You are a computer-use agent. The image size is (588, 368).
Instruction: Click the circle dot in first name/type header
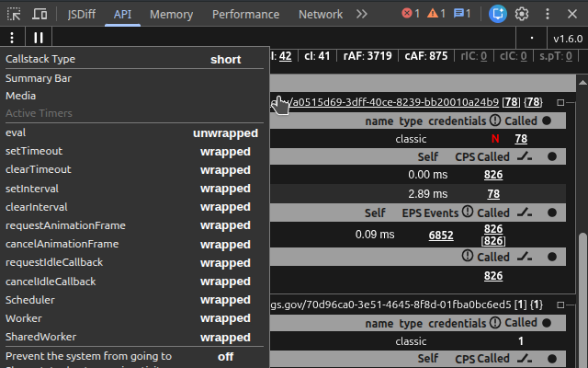(547, 121)
